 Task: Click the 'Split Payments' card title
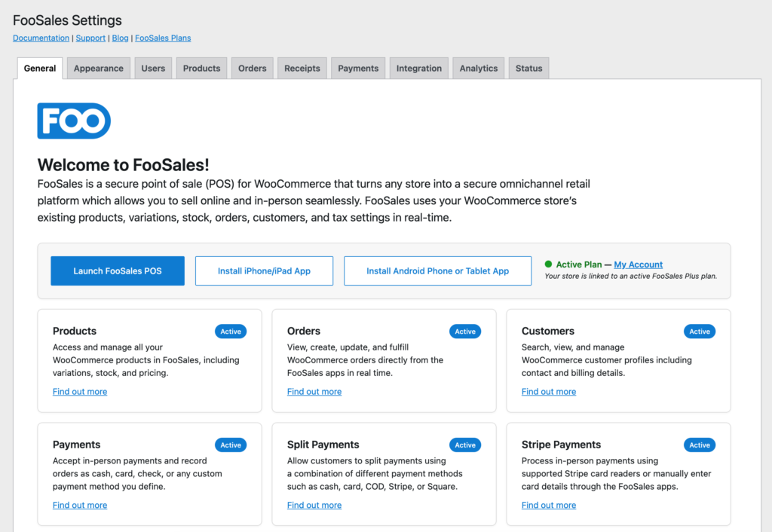tap(323, 445)
